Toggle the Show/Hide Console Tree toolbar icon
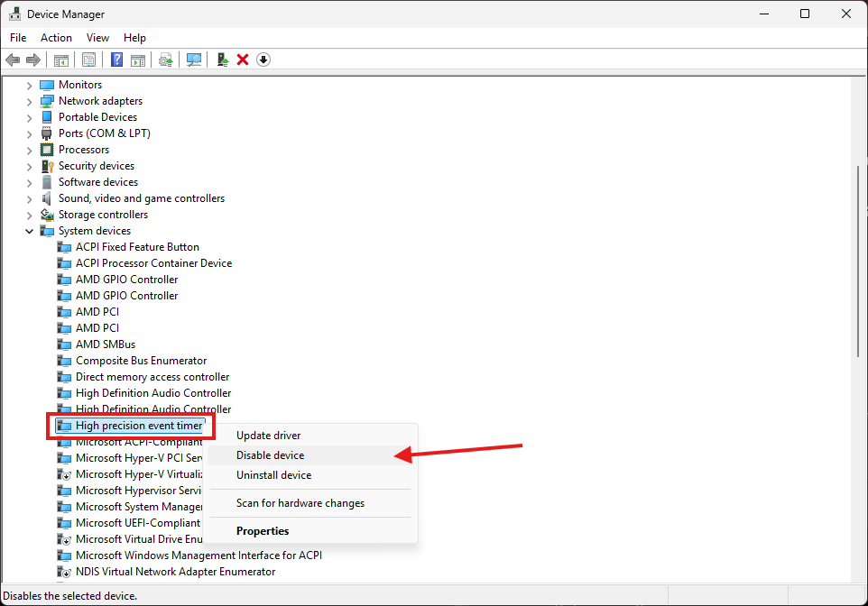This screenshot has height=606, width=868. tap(60, 60)
